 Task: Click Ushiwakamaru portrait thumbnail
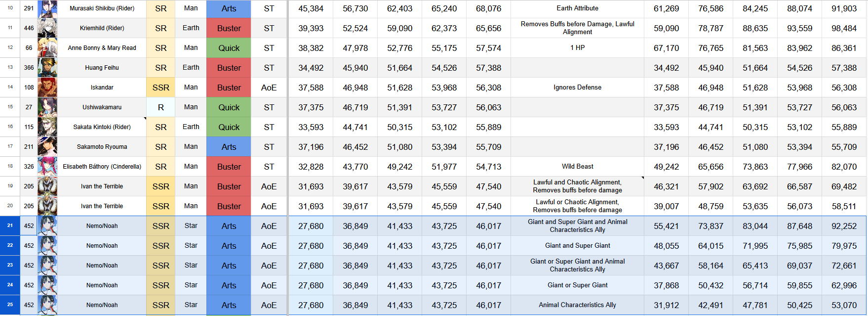[x=47, y=107]
